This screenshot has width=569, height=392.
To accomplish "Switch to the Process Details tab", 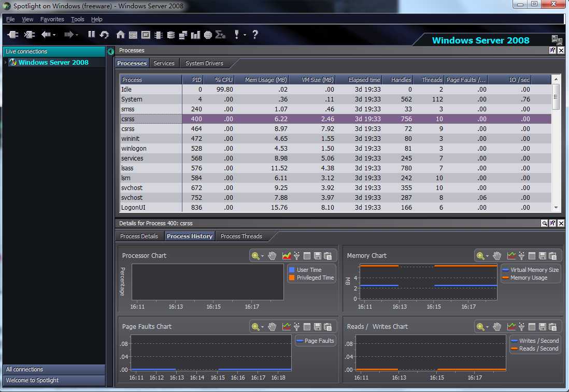I will tap(139, 236).
